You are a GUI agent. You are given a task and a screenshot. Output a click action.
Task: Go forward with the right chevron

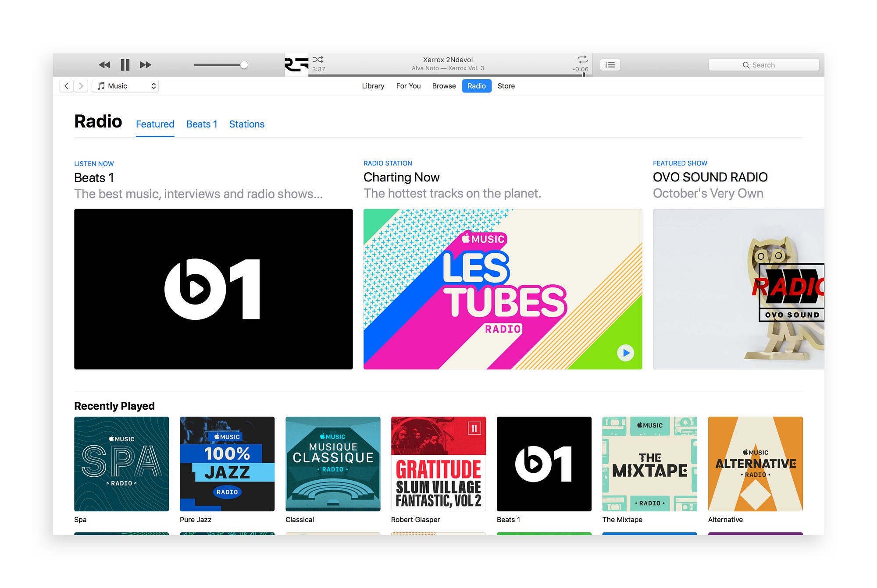81,86
